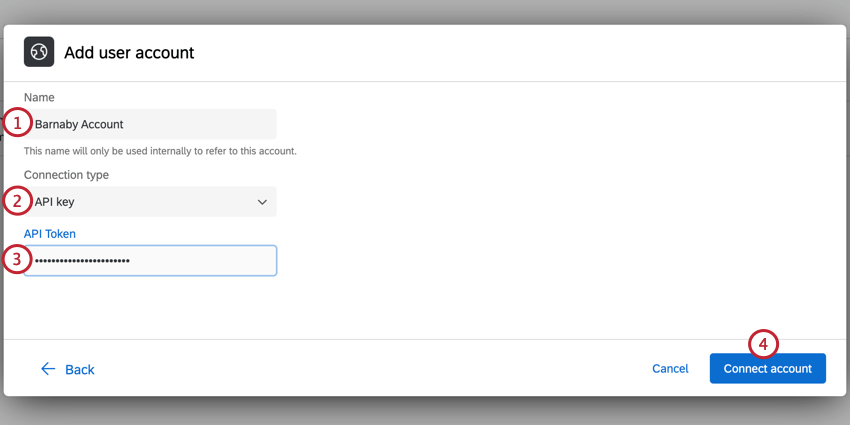Click the red step 1 marker

tap(17, 124)
